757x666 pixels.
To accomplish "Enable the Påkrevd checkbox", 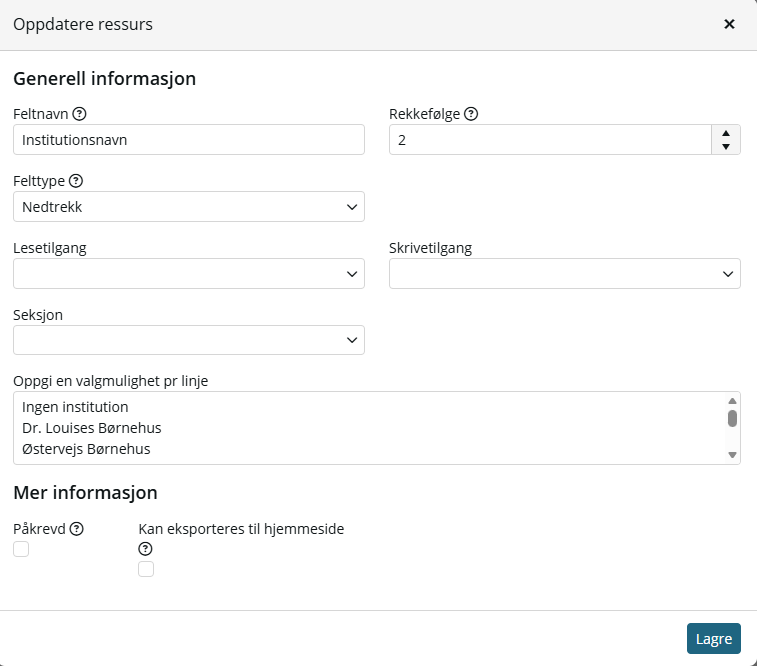I will point(21,549).
